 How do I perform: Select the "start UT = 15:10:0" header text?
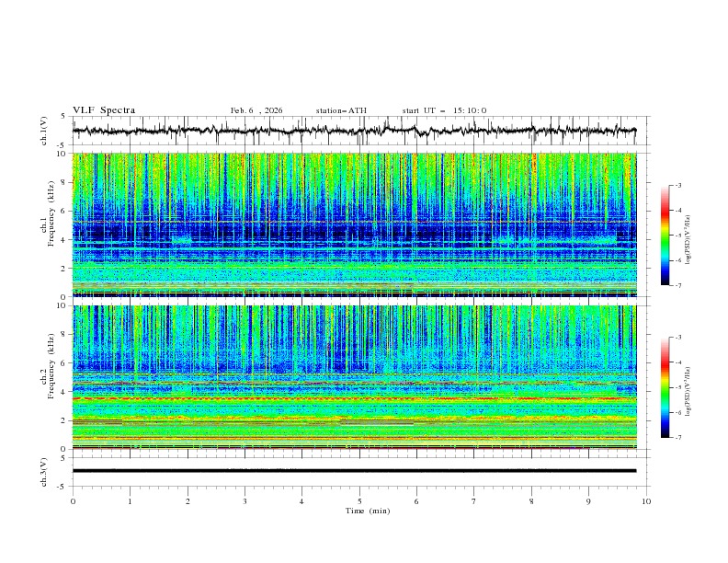444,110
